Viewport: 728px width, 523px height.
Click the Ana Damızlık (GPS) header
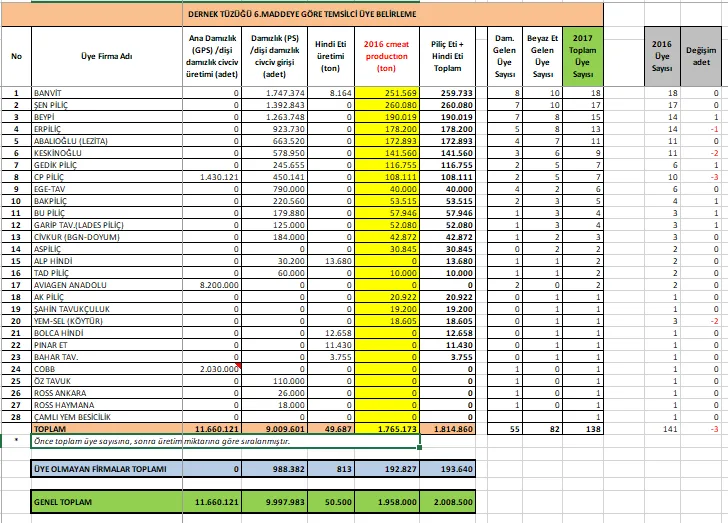pyautogui.click(x=212, y=56)
